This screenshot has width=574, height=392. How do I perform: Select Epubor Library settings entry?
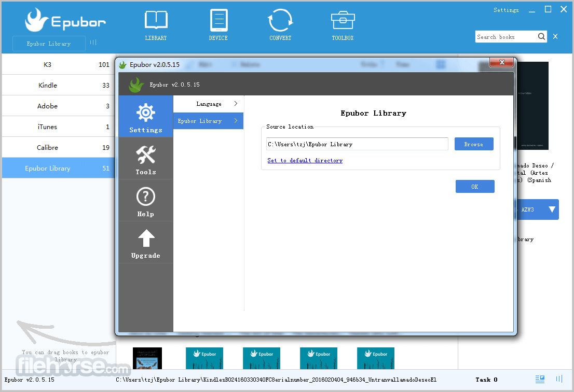pos(208,121)
